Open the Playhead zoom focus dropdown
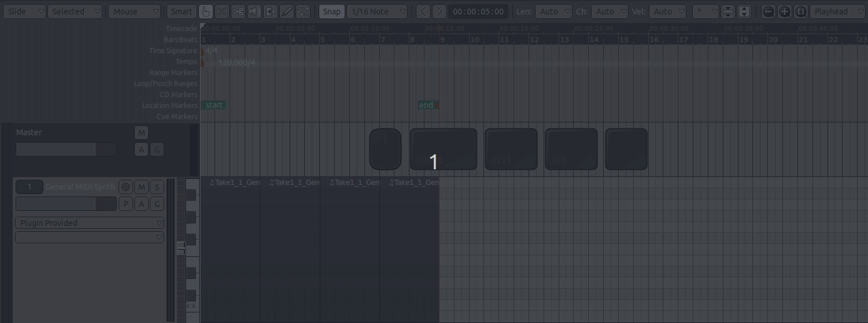Screen dimensions: 868x323 coord(837,12)
